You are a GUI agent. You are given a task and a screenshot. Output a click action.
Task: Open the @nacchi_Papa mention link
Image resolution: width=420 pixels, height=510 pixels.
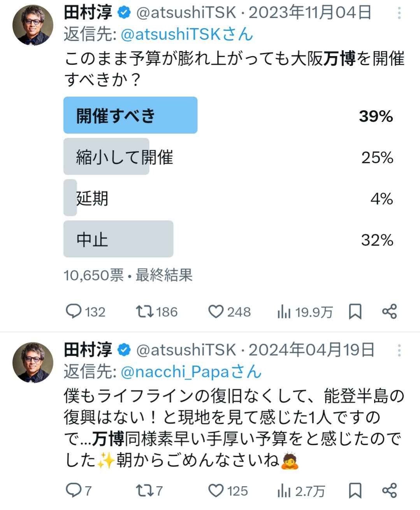pos(174,371)
